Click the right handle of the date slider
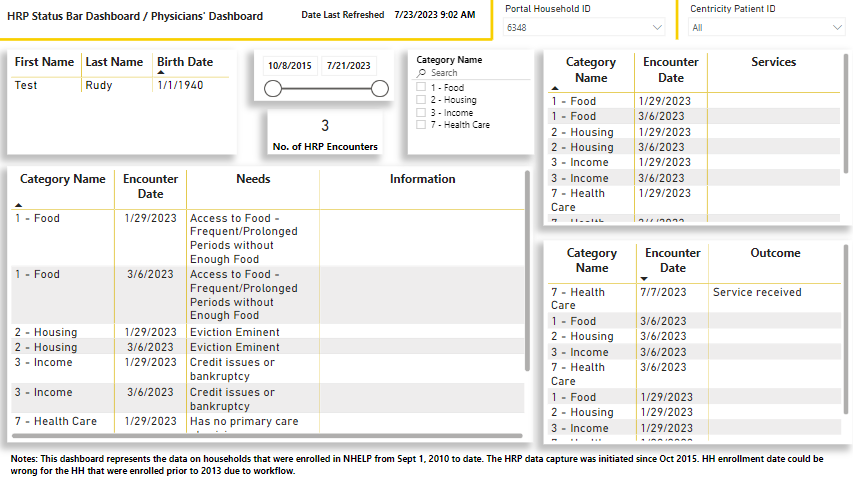Viewport: 853px width, 486px height. coord(379,89)
